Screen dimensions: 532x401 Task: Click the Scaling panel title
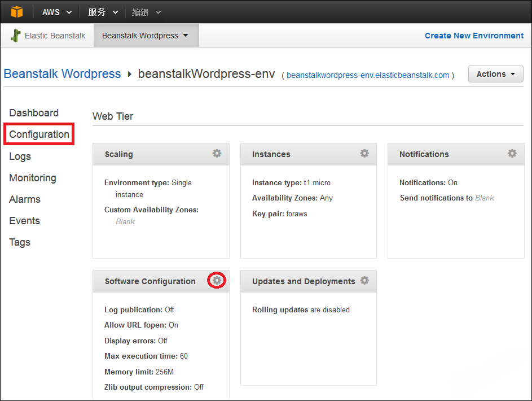point(118,154)
